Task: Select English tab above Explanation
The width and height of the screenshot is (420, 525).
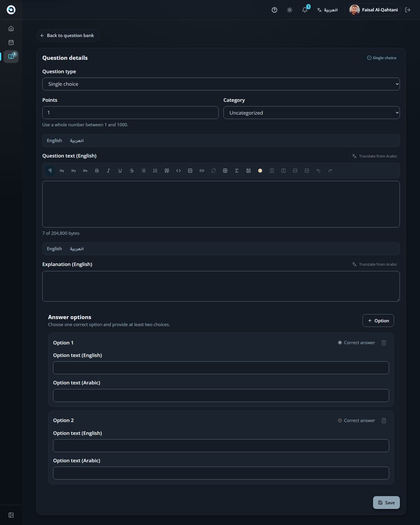Action: tap(55, 249)
